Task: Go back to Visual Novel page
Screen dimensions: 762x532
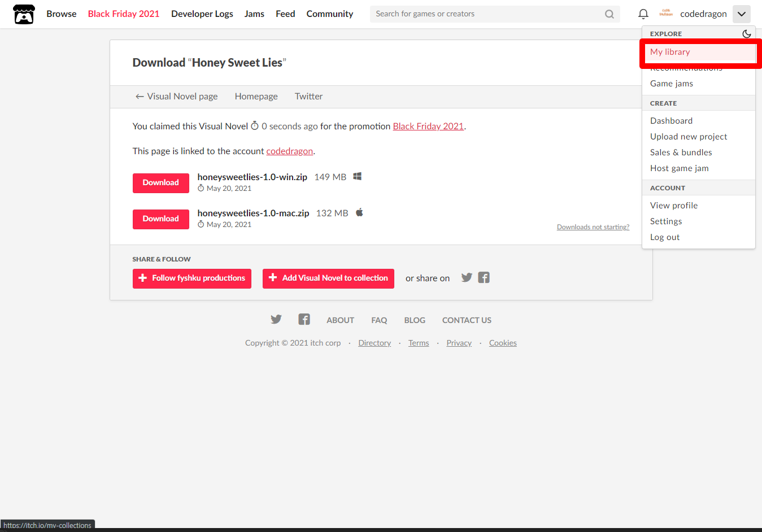Action: [176, 97]
